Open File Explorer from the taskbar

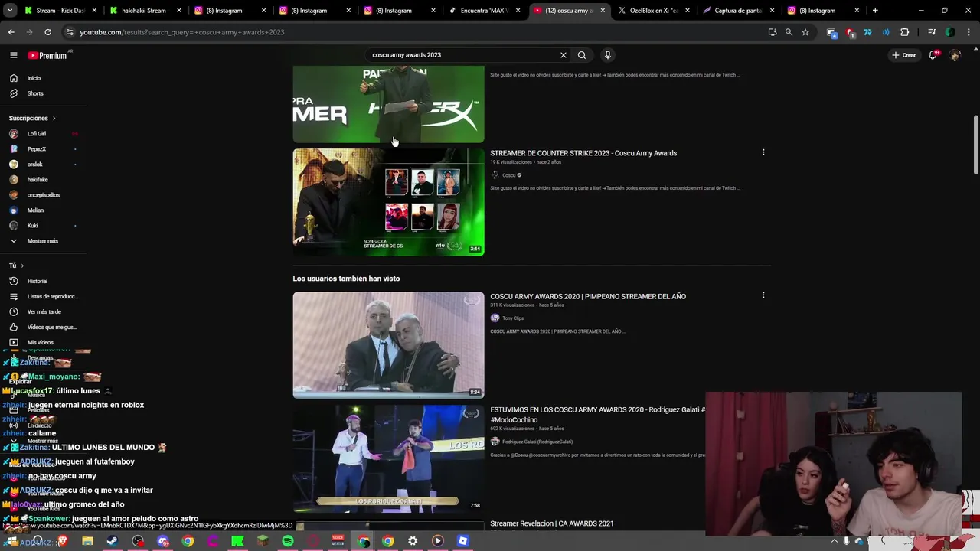[87, 541]
